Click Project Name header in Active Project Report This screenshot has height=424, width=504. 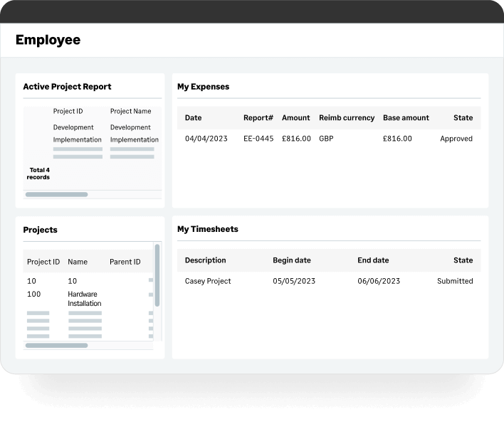click(131, 111)
